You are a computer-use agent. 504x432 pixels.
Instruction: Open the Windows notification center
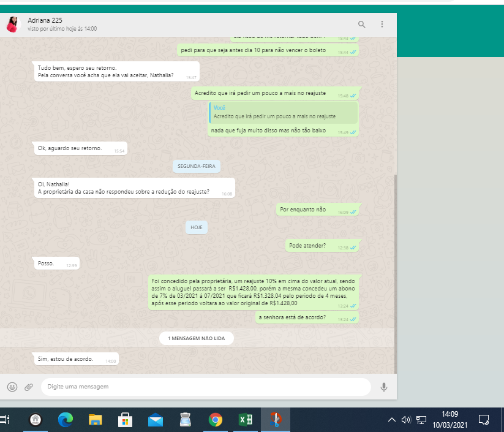point(483,420)
